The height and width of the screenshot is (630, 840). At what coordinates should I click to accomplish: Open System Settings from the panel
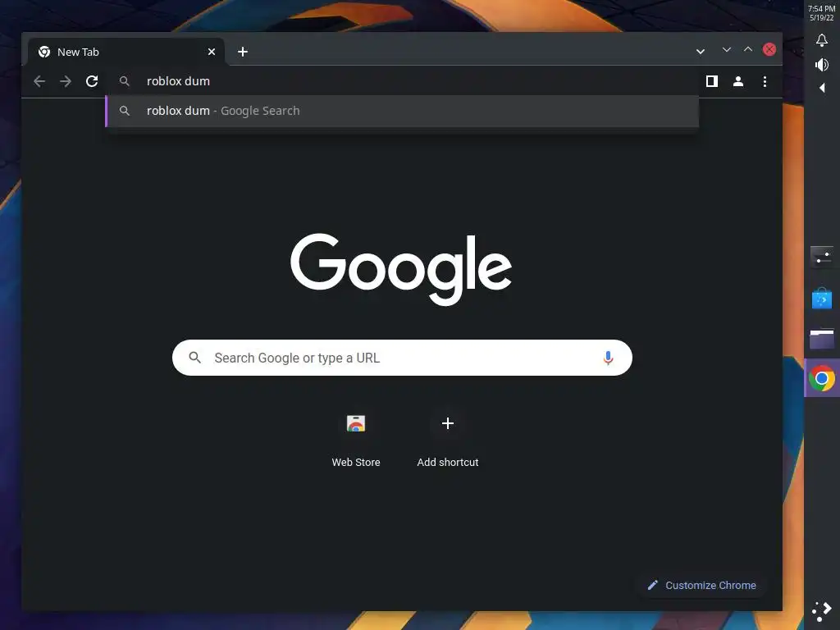point(822,257)
